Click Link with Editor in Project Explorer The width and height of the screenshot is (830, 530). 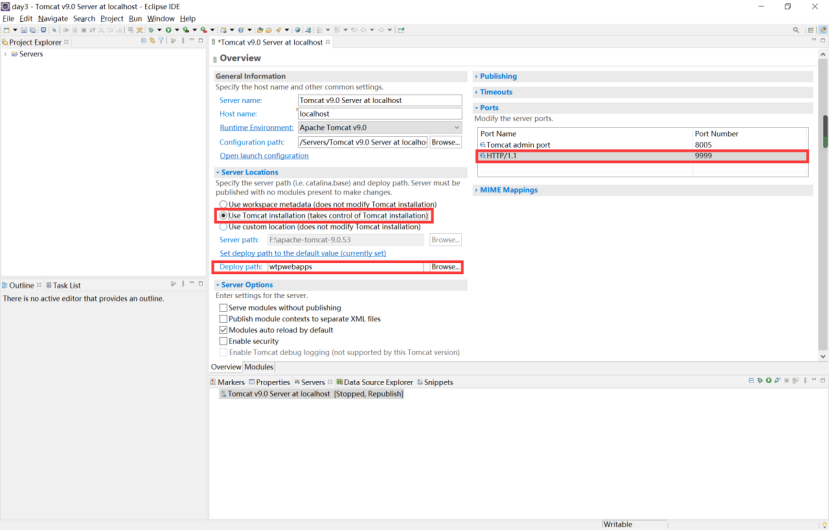[x=152, y=41]
